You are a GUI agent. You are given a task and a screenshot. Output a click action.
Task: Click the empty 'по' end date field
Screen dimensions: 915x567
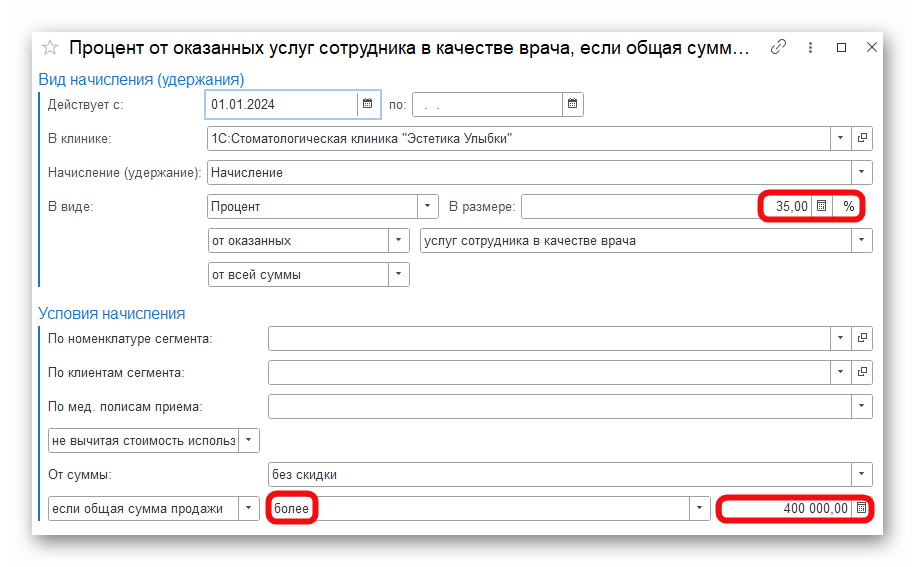click(x=488, y=104)
